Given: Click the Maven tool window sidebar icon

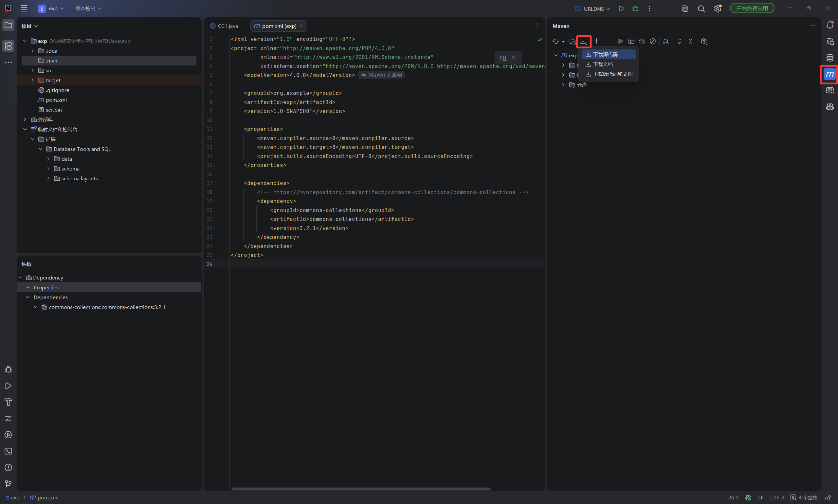Looking at the screenshot, I should click(x=829, y=74).
